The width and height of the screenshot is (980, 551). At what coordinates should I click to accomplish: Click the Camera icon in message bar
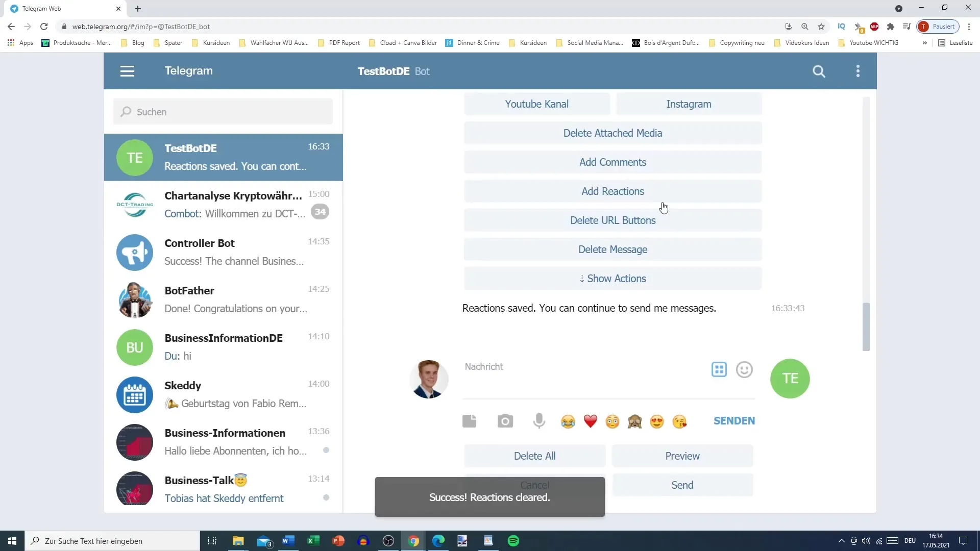pyautogui.click(x=505, y=420)
